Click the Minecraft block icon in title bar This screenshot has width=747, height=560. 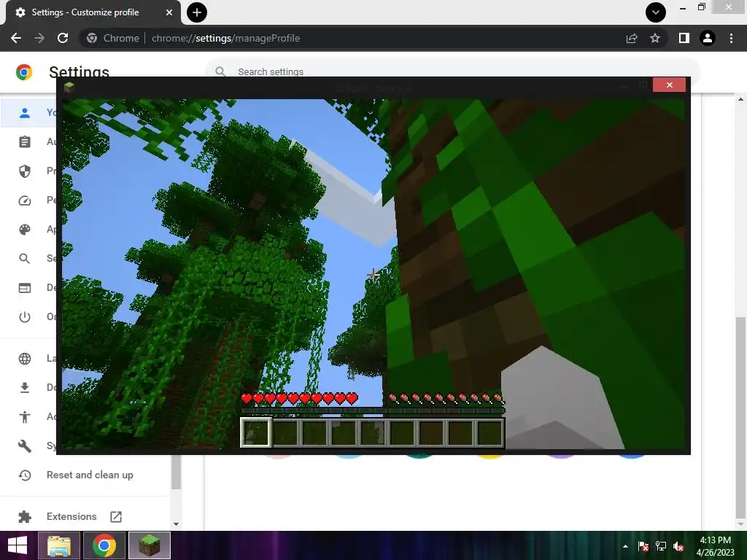pos(69,87)
